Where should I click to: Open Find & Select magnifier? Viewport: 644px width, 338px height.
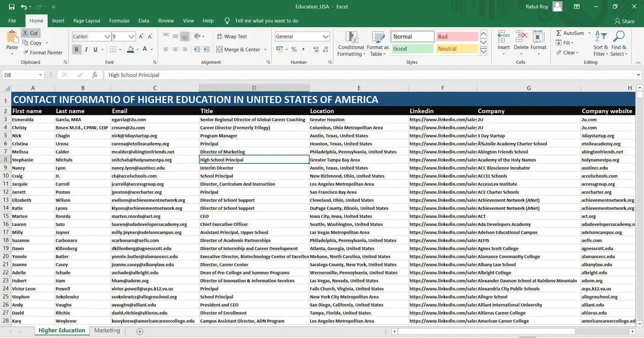(x=619, y=37)
